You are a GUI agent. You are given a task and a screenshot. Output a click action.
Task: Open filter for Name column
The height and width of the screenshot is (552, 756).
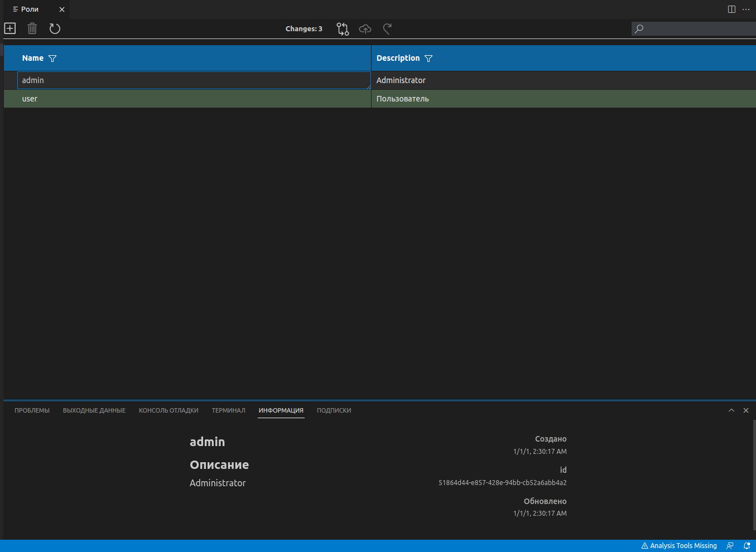click(x=52, y=59)
